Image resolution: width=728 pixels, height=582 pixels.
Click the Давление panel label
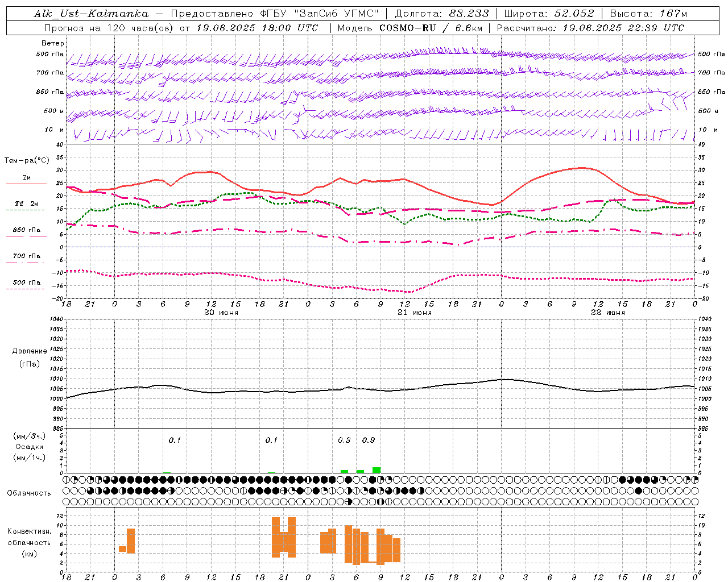pyautogui.click(x=30, y=351)
